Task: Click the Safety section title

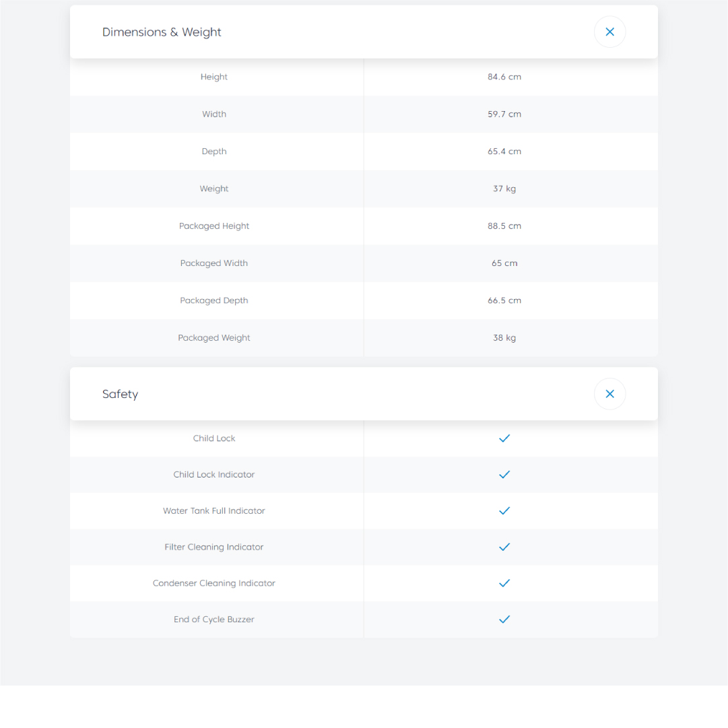Action: pyautogui.click(x=120, y=395)
